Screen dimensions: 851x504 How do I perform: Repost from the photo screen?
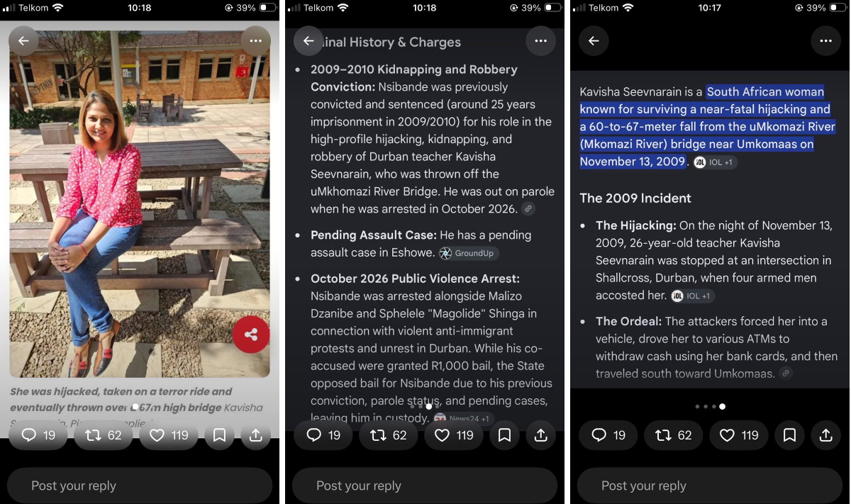tap(104, 435)
